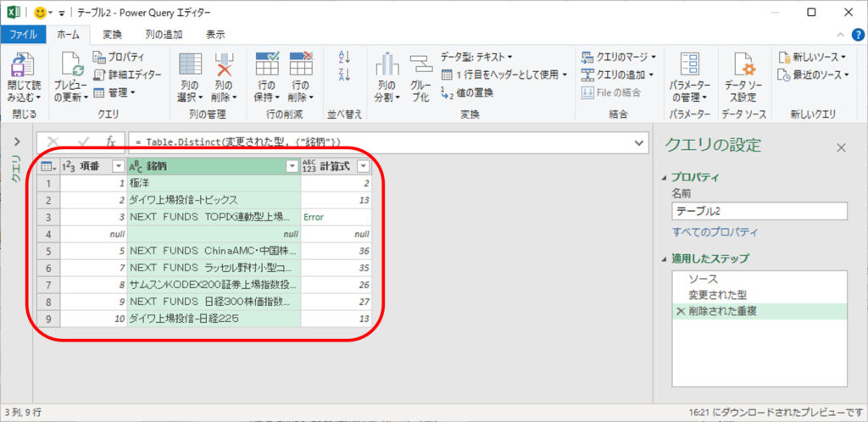Open the Recent Sources (最近のソース) dropdown

pyautogui.click(x=814, y=74)
